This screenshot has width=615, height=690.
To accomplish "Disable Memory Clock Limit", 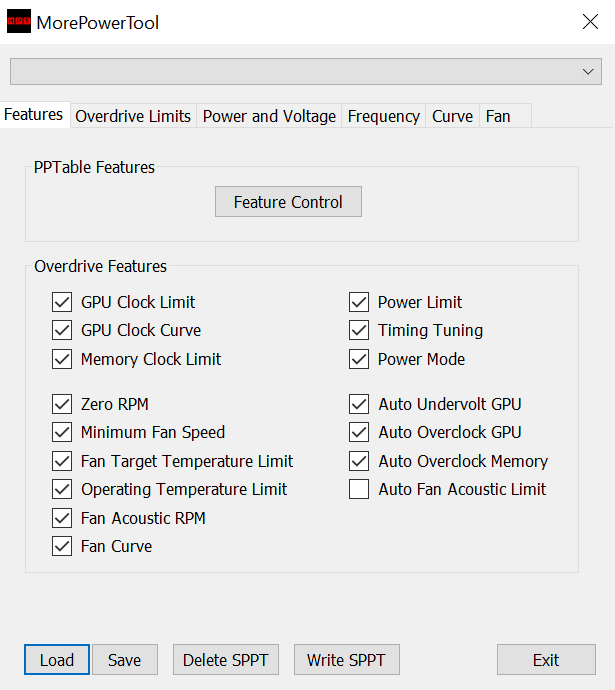I will pyautogui.click(x=62, y=360).
